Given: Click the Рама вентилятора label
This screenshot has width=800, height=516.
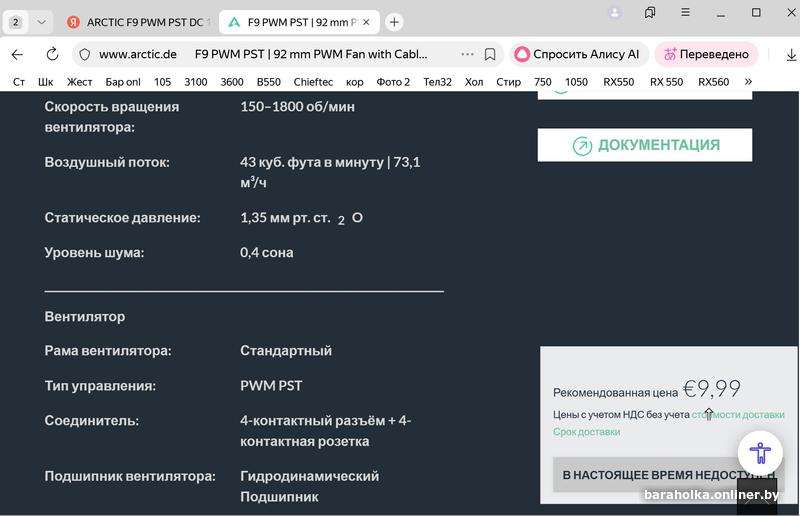Looking at the screenshot, I should (108, 351).
